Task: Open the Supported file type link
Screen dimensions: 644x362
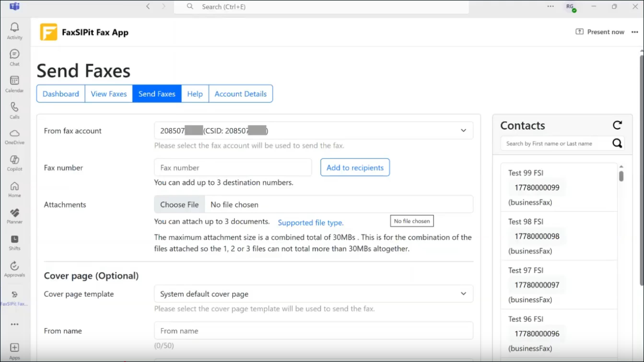Action: (310, 223)
